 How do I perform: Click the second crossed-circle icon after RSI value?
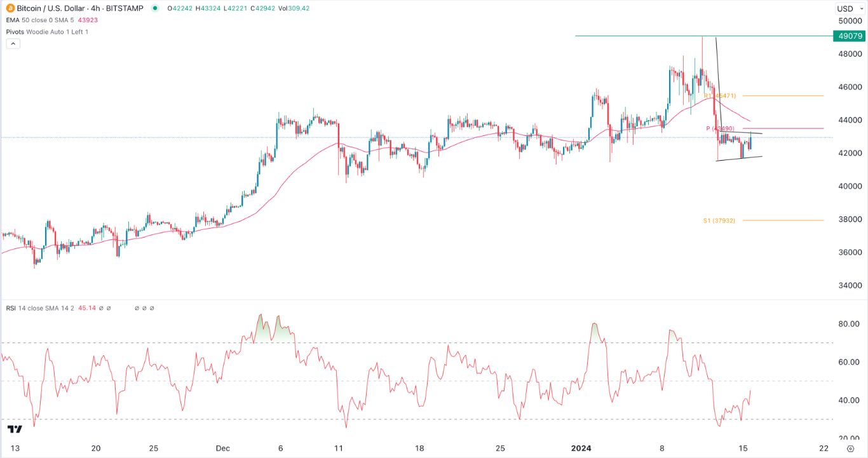pyautogui.click(x=109, y=308)
